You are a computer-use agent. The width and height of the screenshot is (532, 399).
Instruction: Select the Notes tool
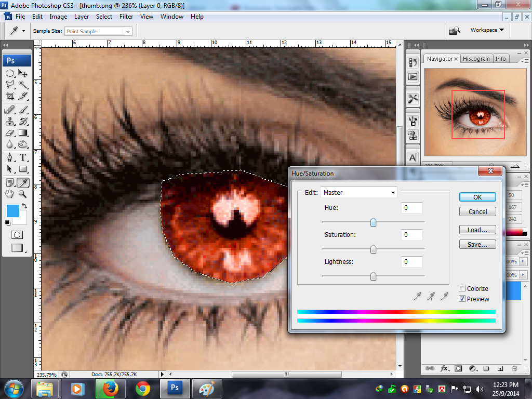10,183
